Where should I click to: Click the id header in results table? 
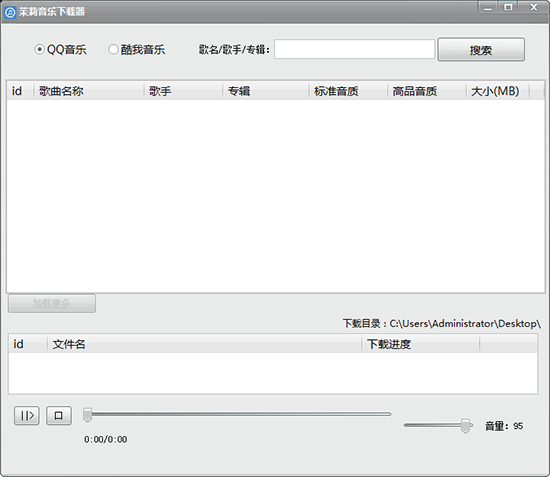point(20,91)
